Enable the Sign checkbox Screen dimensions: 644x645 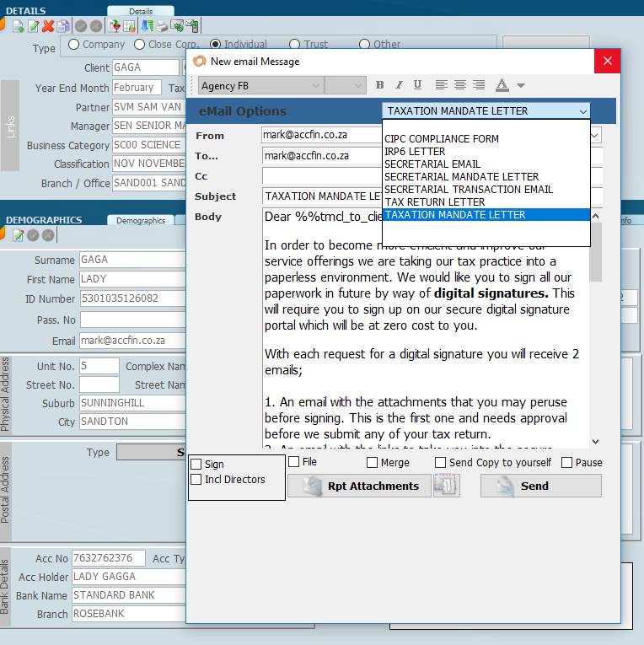tap(196, 465)
